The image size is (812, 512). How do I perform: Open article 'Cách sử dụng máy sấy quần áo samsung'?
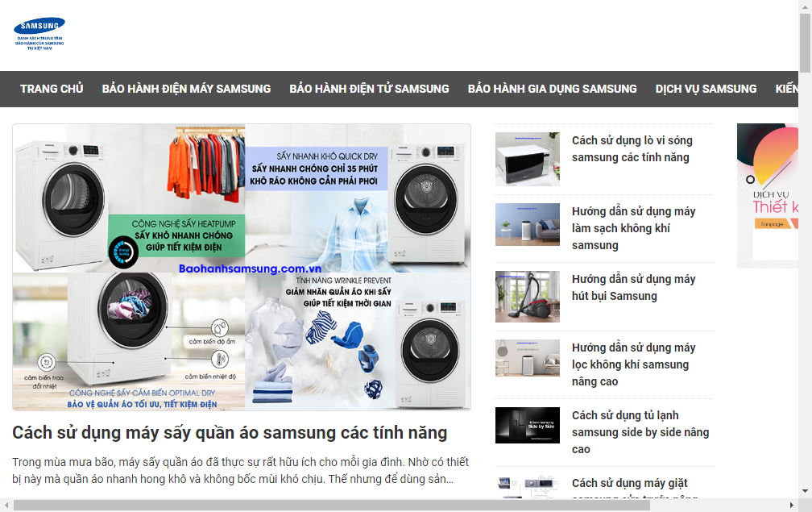230,433
